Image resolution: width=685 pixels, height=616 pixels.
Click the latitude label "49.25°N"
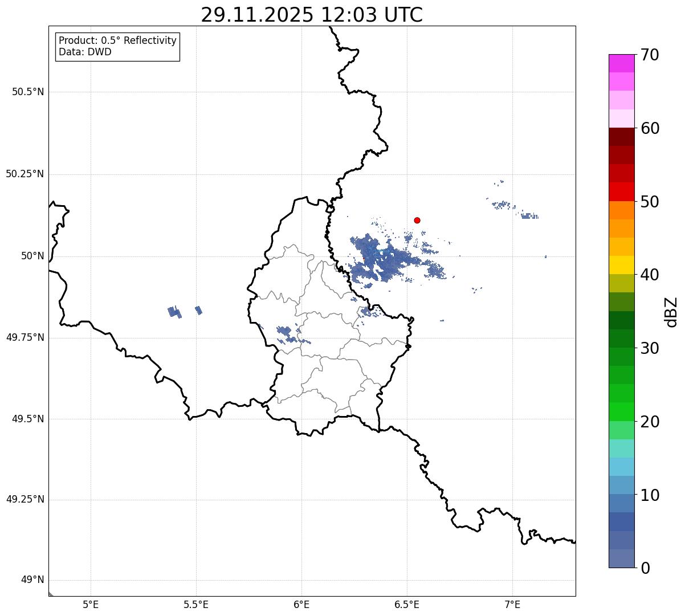pos(25,499)
